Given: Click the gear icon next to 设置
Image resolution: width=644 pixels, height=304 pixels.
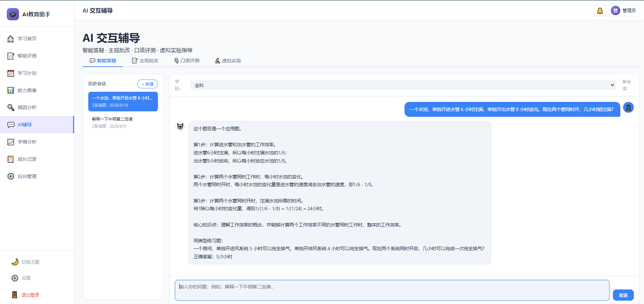Looking at the screenshot, I should point(15,278).
